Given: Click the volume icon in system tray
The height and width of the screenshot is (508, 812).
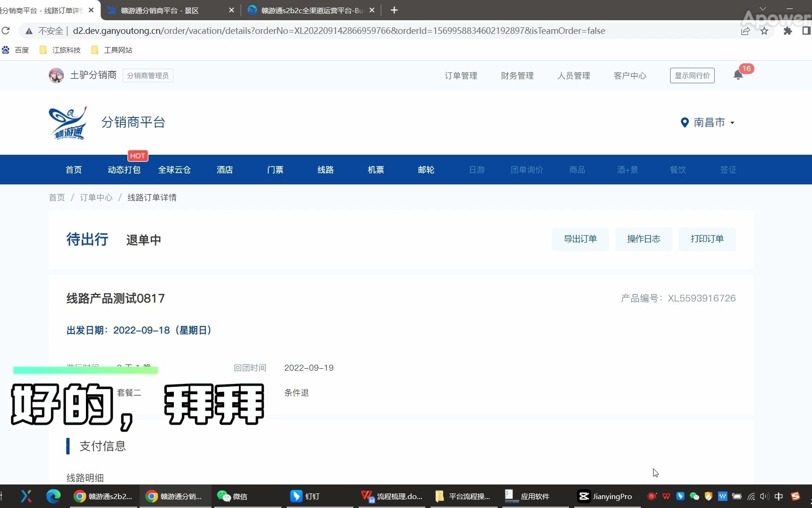Looking at the screenshot, I should (765, 496).
